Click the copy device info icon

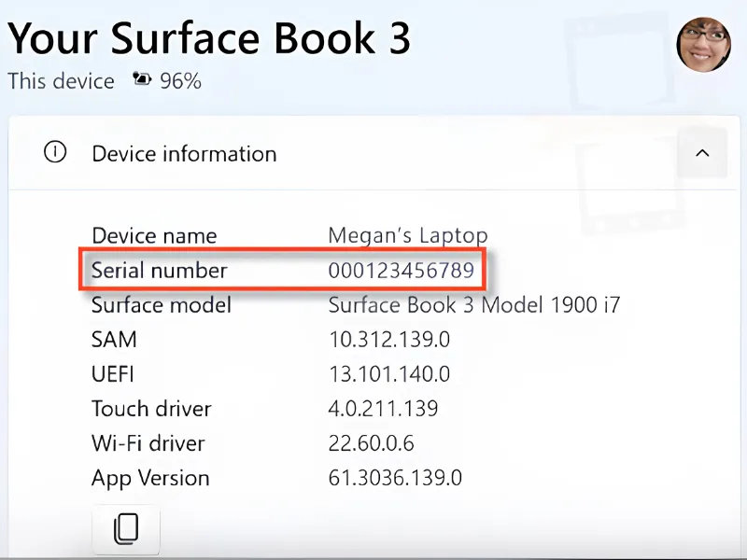[x=126, y=529]
